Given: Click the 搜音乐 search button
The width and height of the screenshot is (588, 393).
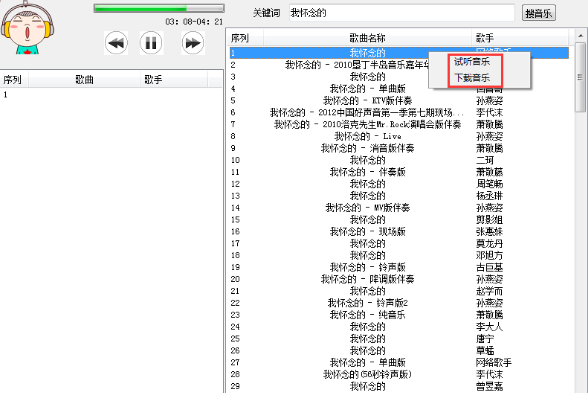Looking at the screenshot, I should [x=538, y=13].
